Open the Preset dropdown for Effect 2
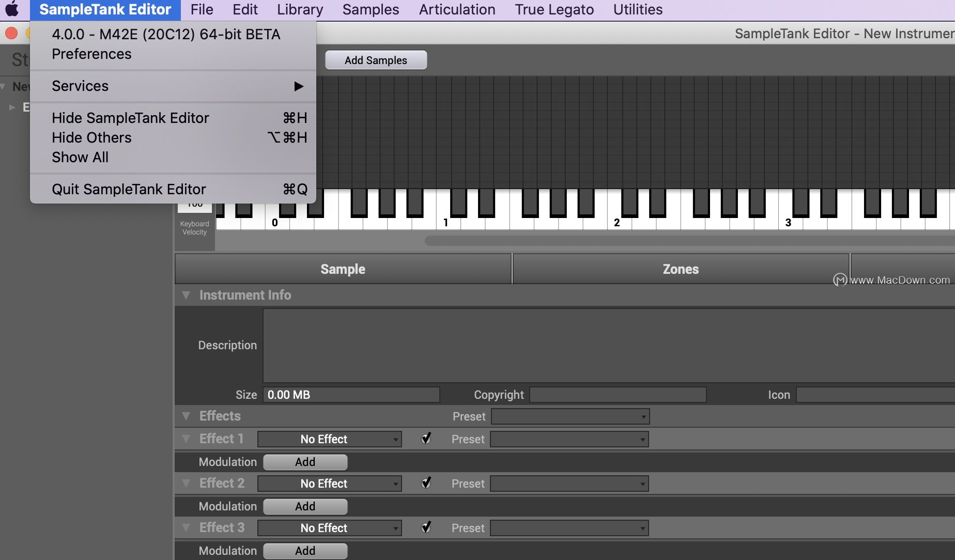Screen dimensions: 955x560 pyautogui.click(x=568, y=484)
